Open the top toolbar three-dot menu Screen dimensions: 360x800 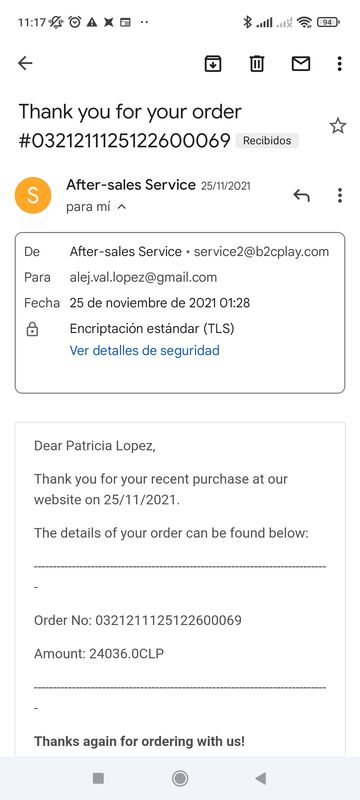(340, 63)
